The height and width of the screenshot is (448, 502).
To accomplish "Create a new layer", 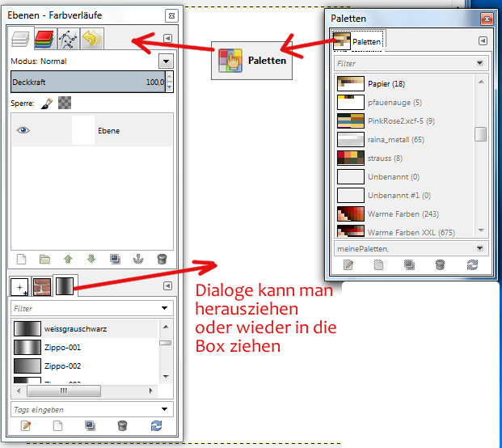I will (22, 259).
